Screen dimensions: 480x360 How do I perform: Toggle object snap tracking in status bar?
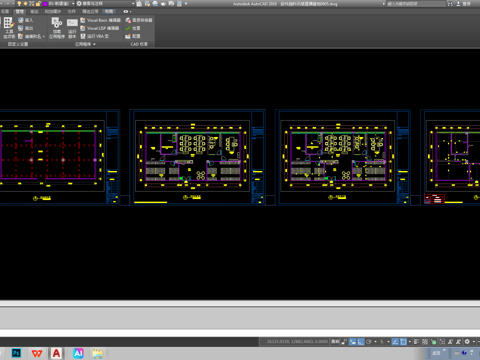tap(395, 342)
